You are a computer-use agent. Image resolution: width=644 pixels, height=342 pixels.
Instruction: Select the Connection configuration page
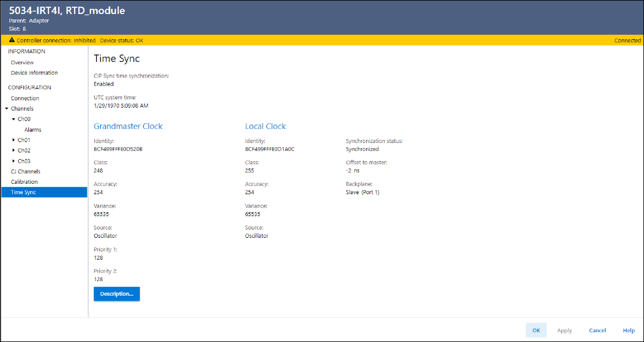(x=25, y=98)
